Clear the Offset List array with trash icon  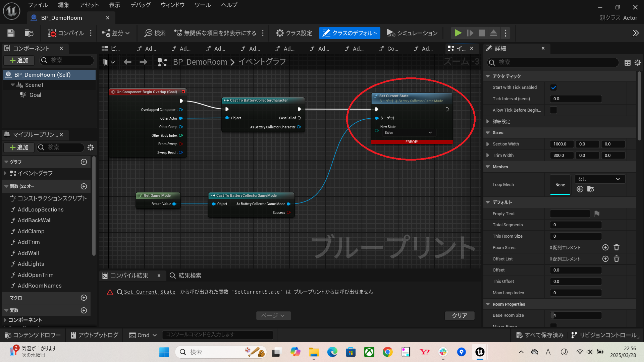pyautogui.click(x=616, y=259)
